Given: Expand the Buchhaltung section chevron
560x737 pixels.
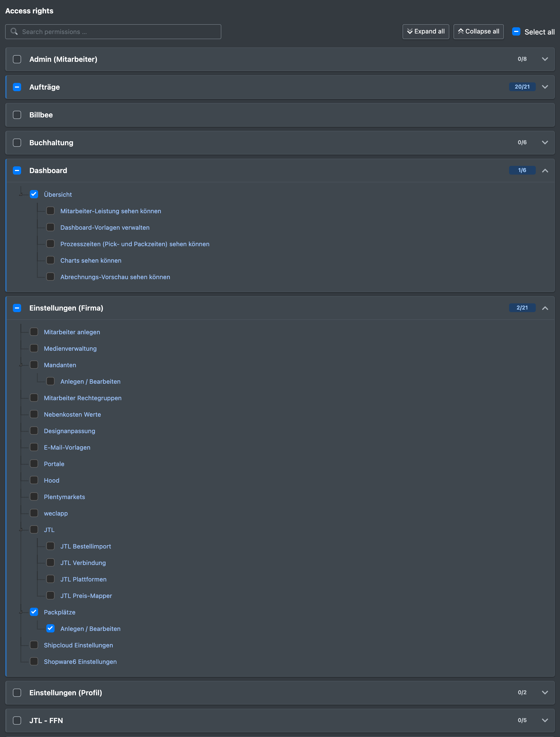Looking at the screenshot, I should pos(545,142).
